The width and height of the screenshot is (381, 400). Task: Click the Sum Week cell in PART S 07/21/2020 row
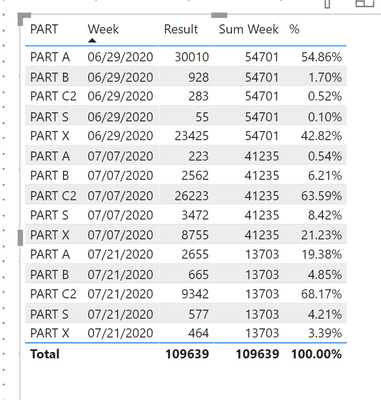pos(262,314)
